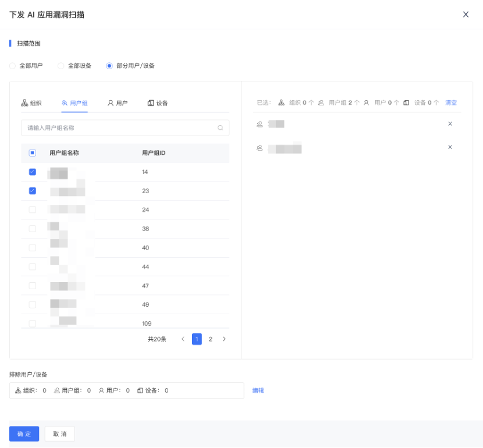
Task: Click the group ID cell 49
Action: pos(145,304)
